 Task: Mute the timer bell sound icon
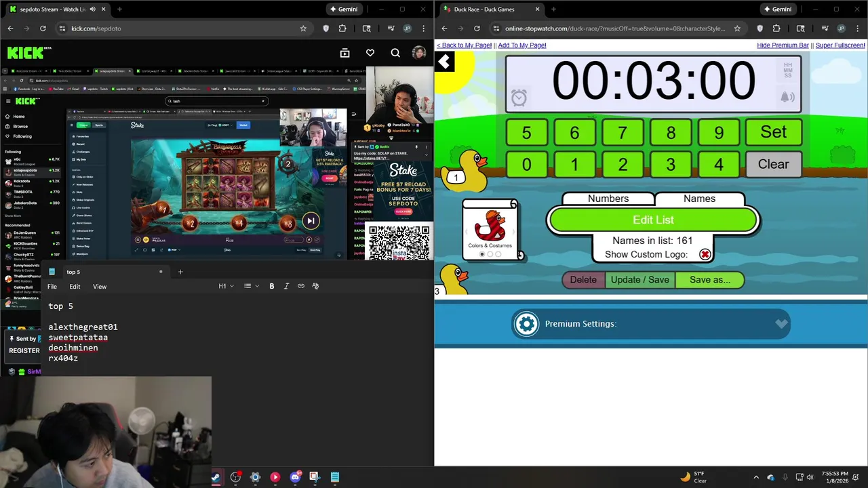pos(787,98)
